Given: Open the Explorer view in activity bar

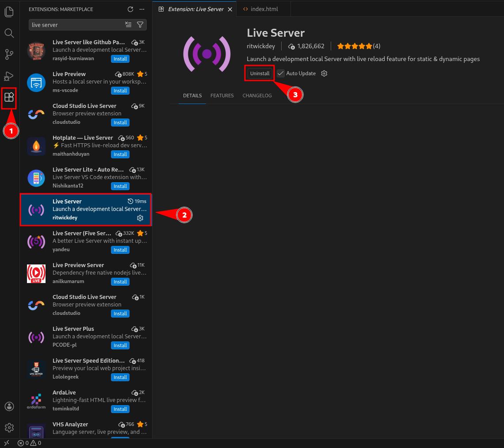Looking at the screenshot, I should coord(9,11).
